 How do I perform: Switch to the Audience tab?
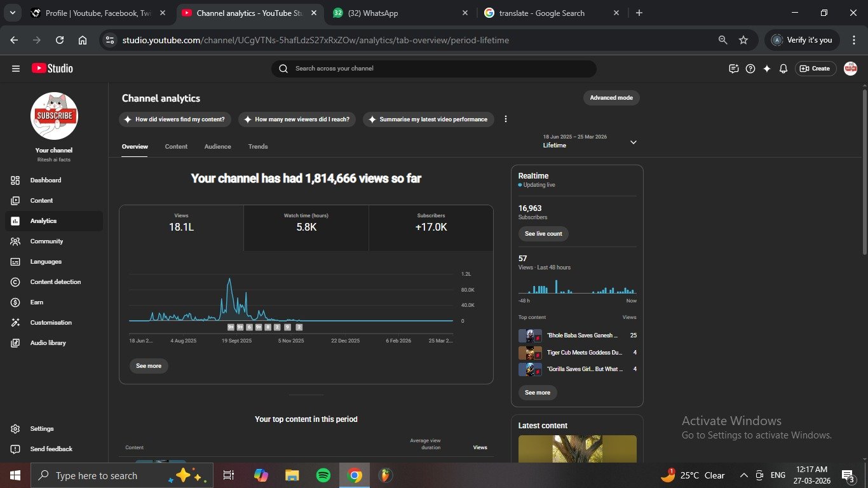point(217,147)
